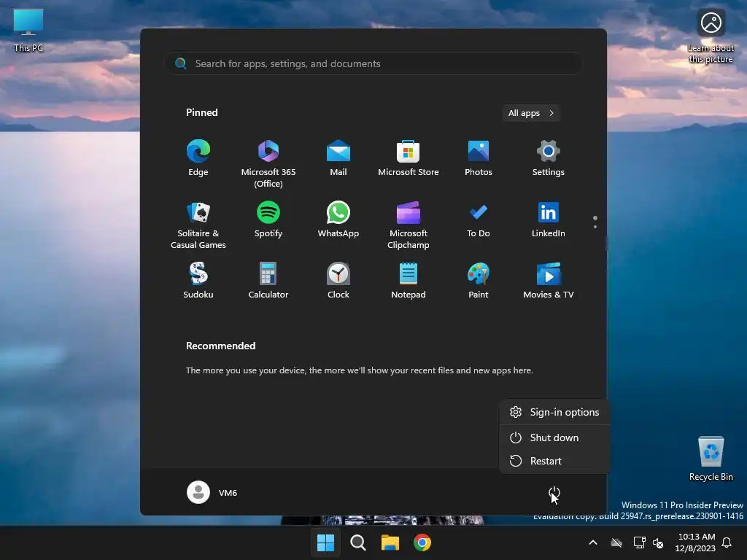Expand the All apps list

point(531,113)
